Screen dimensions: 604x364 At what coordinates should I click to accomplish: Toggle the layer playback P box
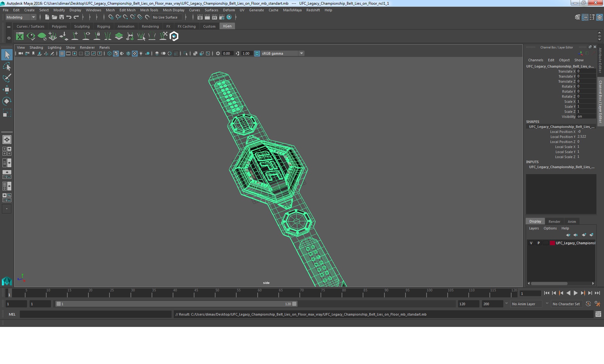(x=539, y=243)
